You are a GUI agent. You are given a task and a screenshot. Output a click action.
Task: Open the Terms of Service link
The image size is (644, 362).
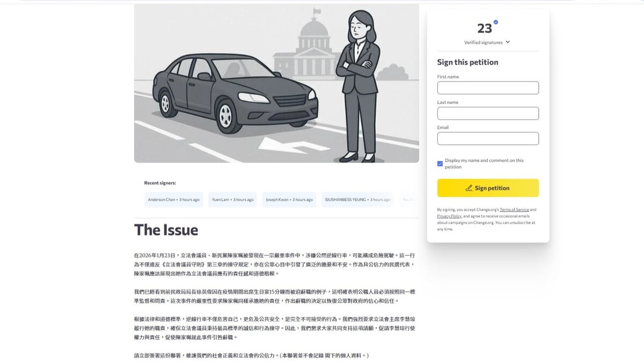(514, 210)
